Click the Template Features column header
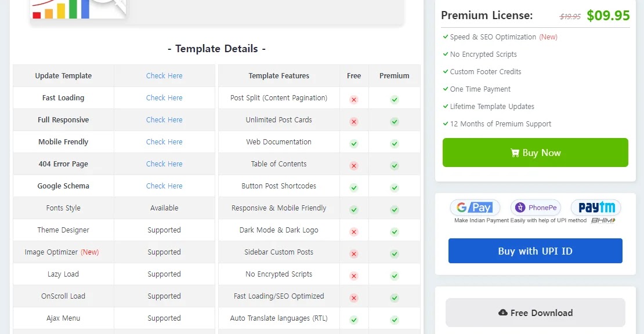 coord(279,75)
